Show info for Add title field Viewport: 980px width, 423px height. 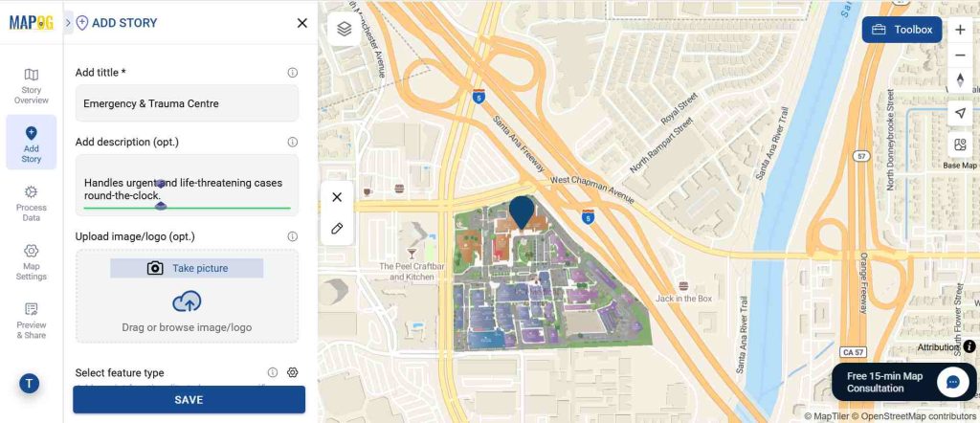(293, 73)
